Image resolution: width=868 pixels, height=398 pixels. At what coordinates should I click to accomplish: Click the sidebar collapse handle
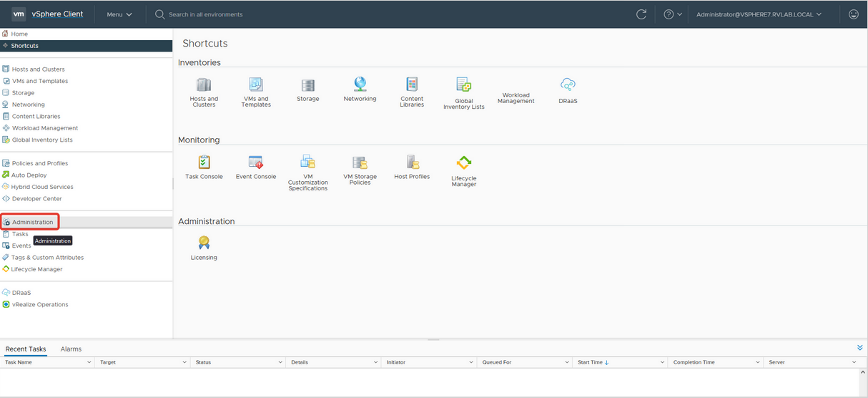[x=172, y=184]
